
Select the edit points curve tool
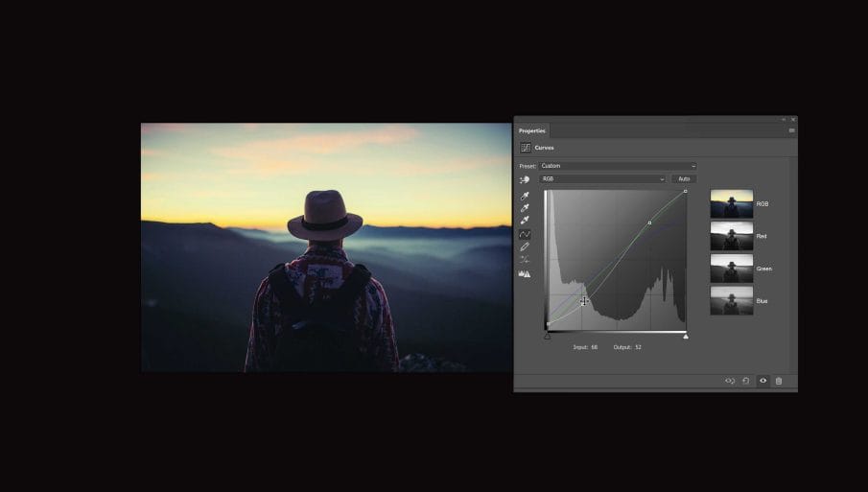click(525, 234)
